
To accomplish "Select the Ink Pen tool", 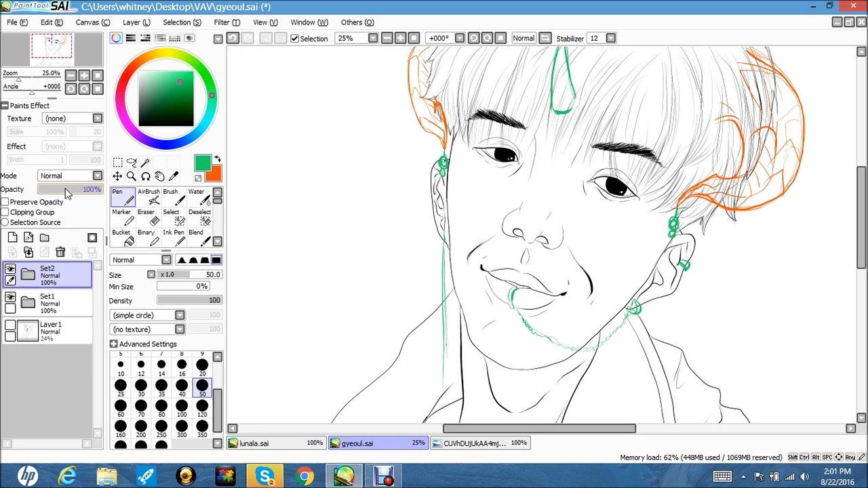I will (174, 237).
